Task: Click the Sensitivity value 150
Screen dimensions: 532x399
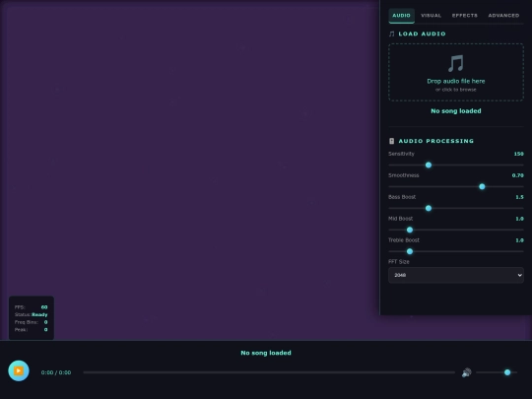Action: pos(518,154)
